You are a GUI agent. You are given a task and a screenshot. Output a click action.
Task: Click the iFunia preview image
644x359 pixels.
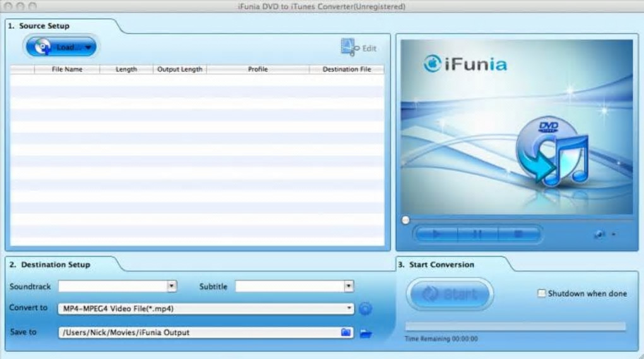tap(516, 126)
